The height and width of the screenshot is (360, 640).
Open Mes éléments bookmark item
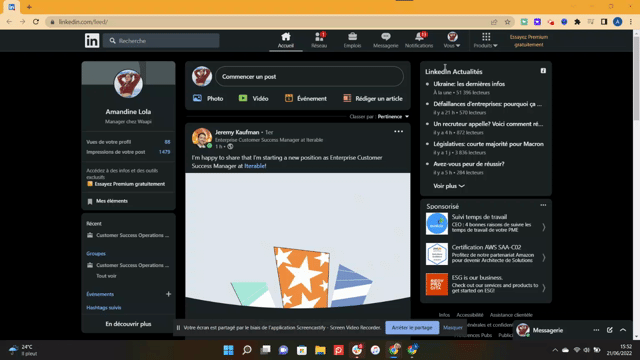coord(108,201)
